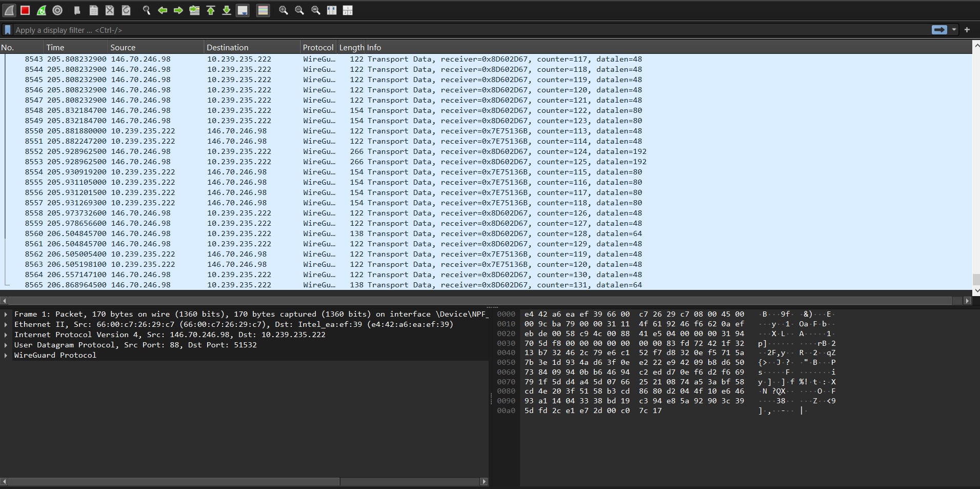Open a capture file
Screen dimensions: 980x489
click(77, 10)
